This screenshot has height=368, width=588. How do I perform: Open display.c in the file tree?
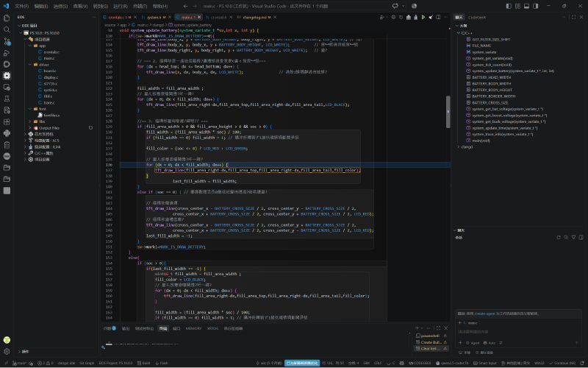tap(51, 77)
